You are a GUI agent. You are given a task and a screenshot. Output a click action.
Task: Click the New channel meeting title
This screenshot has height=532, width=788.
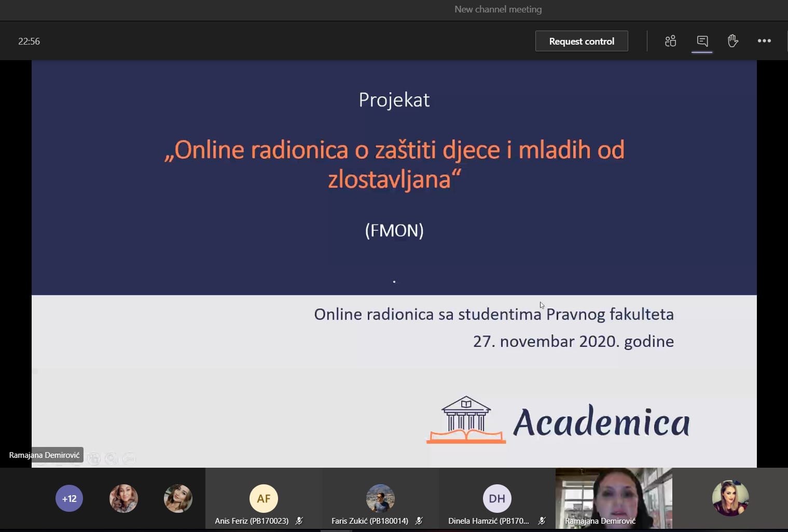497,9
